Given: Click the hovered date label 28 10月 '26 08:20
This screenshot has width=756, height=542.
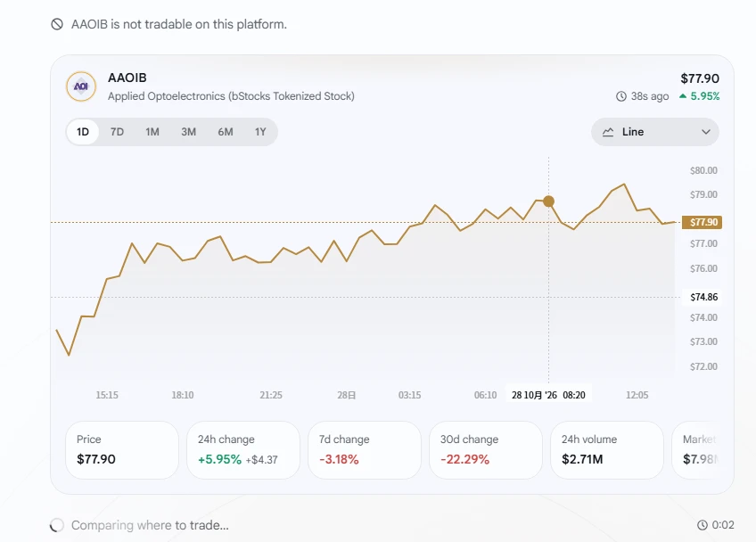Looking at the screenshot, I should click(548, 395).
